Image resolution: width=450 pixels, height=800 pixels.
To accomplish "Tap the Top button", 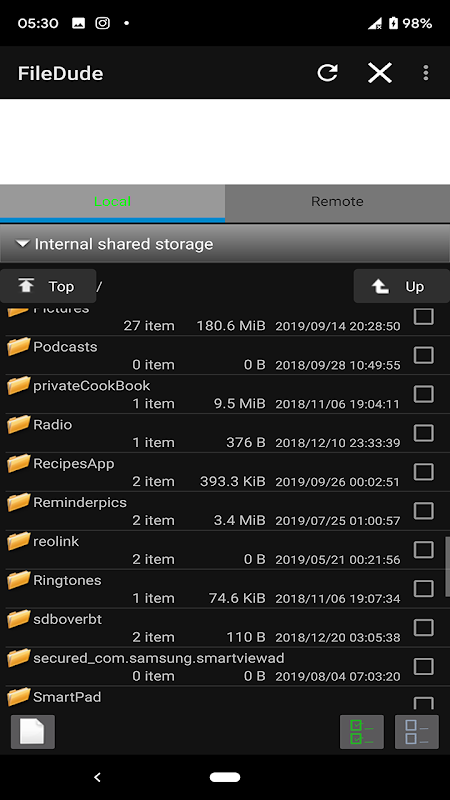I will point(48,286).
